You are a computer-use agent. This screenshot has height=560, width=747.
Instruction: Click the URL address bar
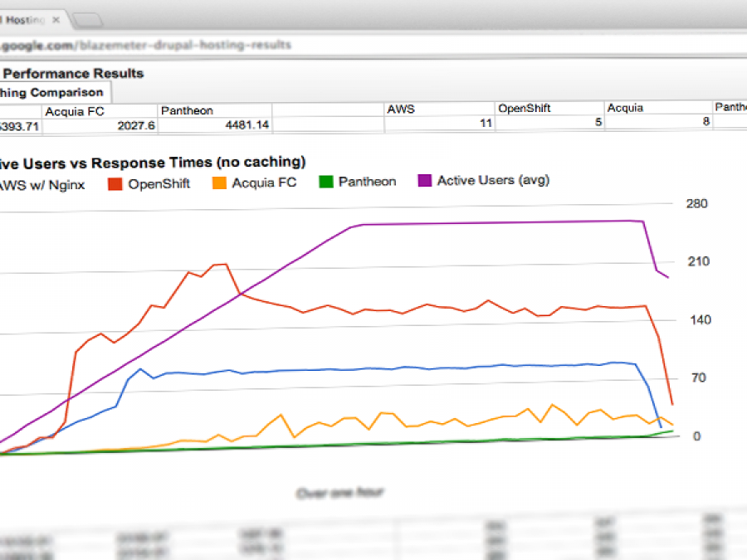click(373, 46)
